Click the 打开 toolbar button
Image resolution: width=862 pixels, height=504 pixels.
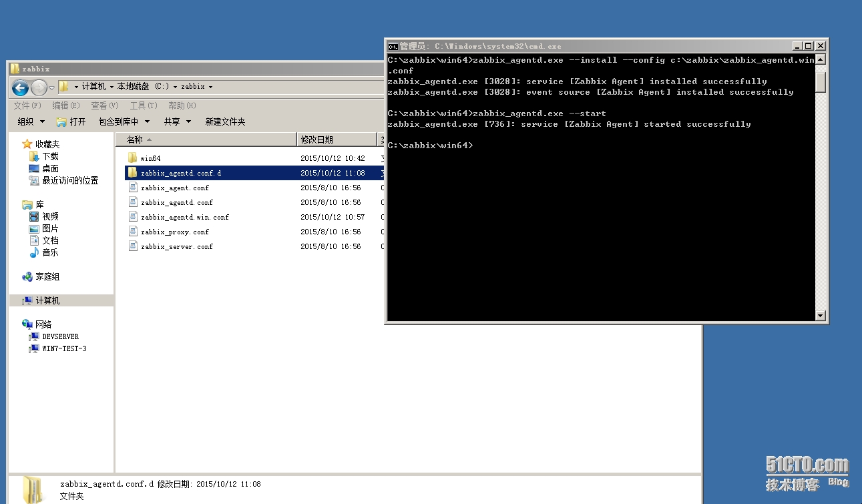click(x=71, y=121)
